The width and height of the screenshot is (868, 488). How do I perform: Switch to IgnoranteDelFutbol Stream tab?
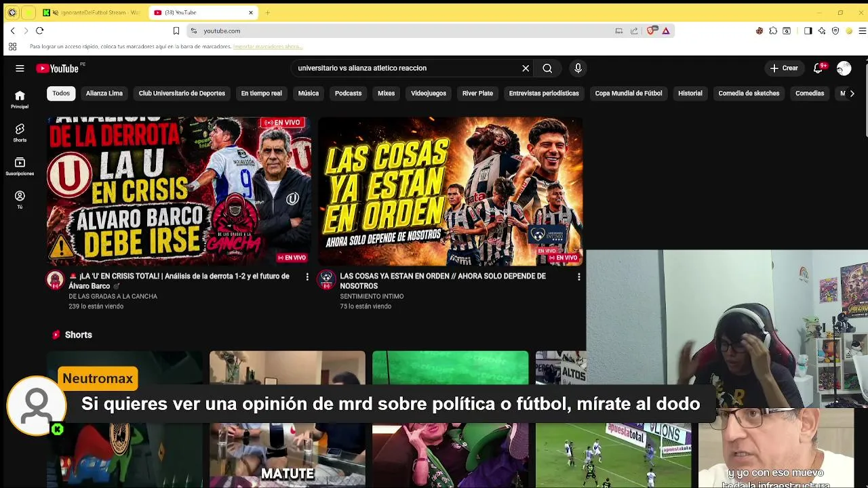(x=92, y=12)
